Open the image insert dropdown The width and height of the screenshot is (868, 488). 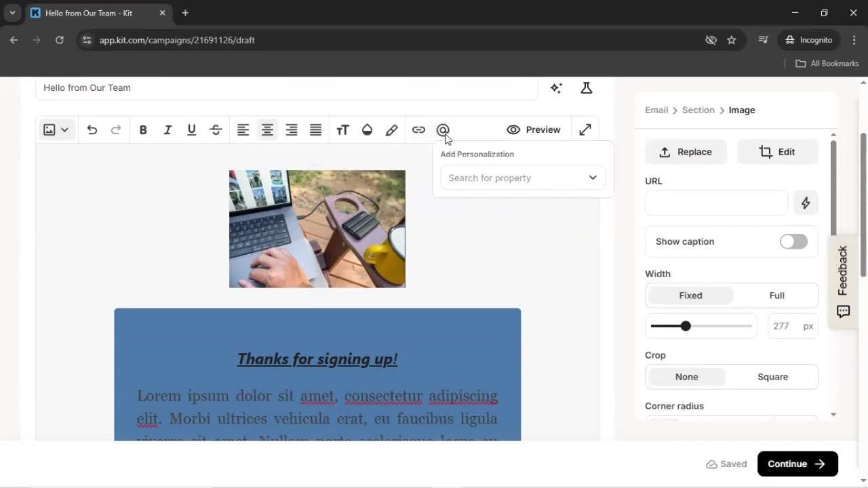pyautogui.click(x=66, y=129)
